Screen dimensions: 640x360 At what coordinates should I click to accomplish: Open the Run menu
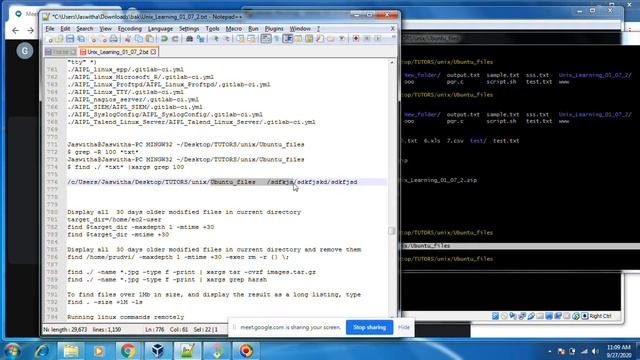tap(253, 29)
